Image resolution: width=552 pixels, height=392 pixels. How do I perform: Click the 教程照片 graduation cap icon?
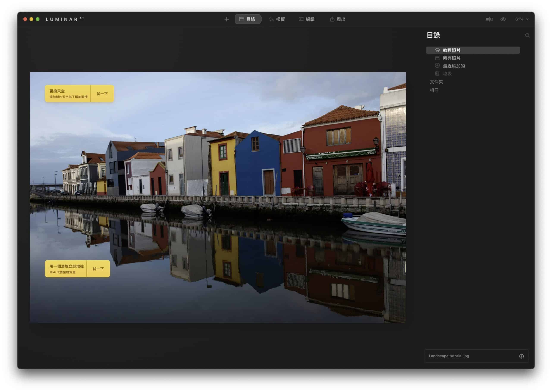click(437, 50)
